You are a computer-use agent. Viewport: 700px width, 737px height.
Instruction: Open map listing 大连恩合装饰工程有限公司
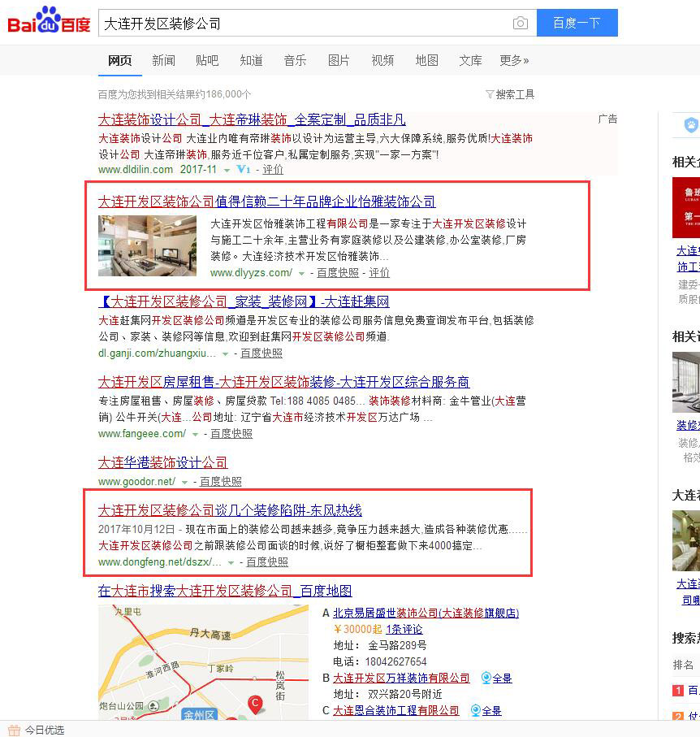(396, 710)
